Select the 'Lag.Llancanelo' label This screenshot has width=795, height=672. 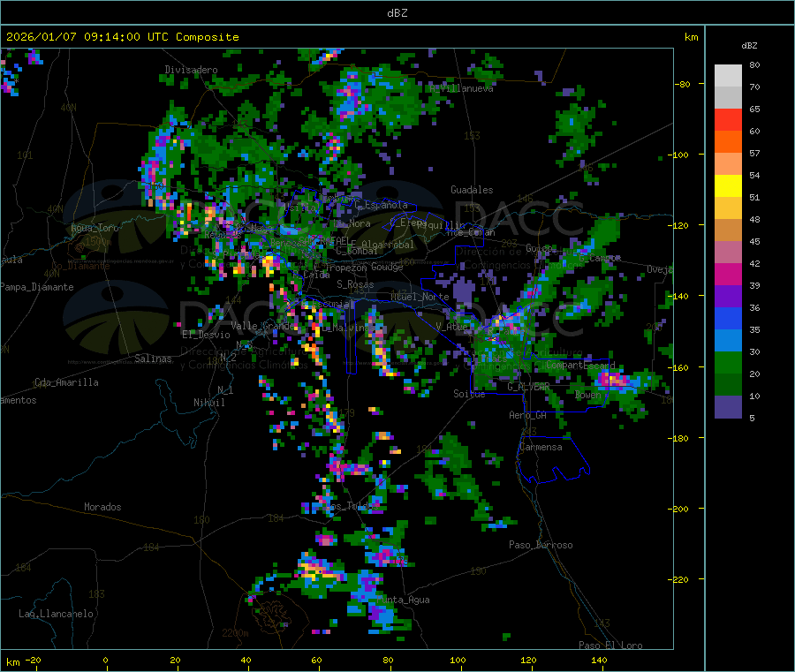(57, 614)
